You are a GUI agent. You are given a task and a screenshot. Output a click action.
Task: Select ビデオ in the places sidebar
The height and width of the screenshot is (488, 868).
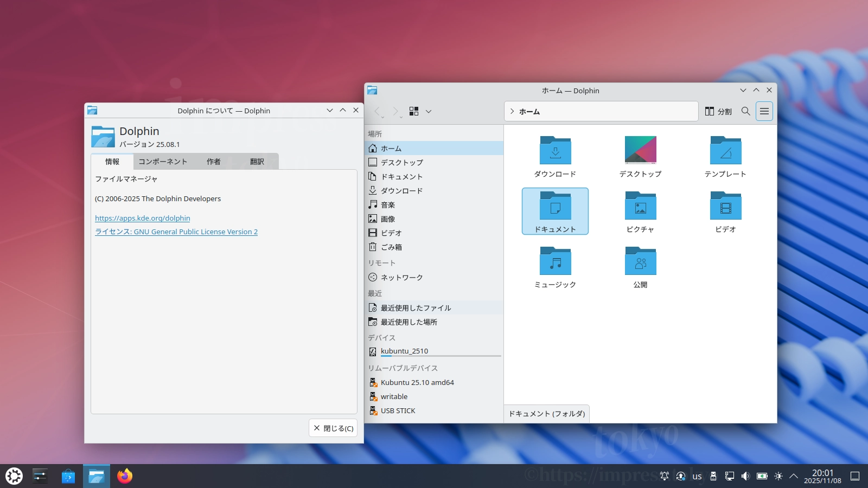[434, 233]
